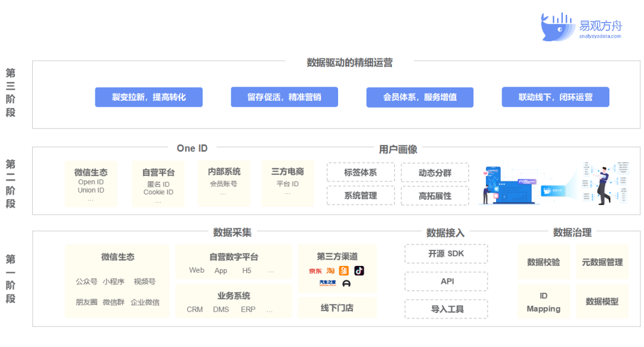Click the 易观方舟 whale logo
The width and height of the screenshot is (644, 347).
558,27
